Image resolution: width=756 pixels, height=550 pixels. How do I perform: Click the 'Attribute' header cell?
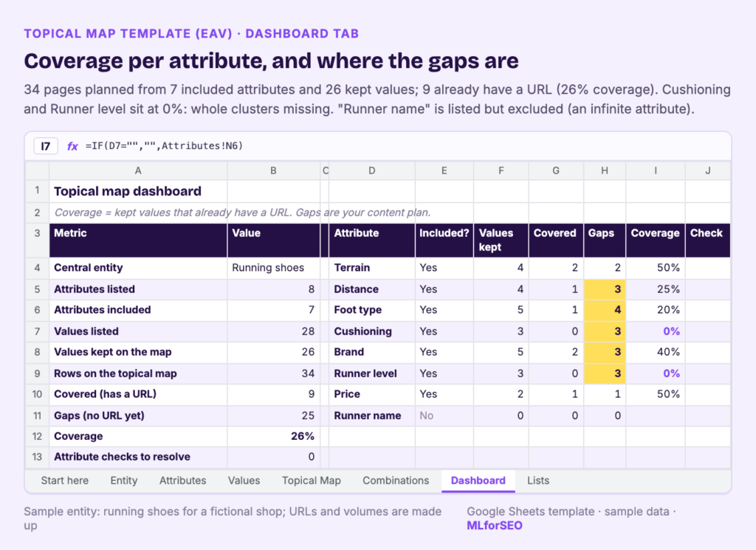click(x=372, y=240)
